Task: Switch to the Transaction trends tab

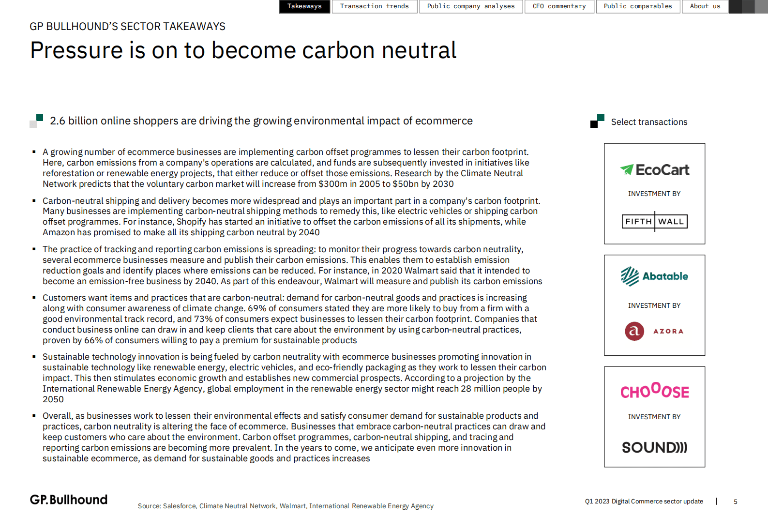Action: tap(374, 6)
